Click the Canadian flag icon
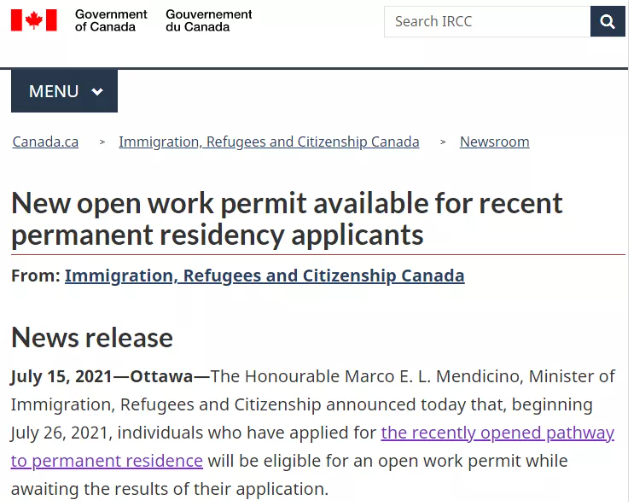The width and height of the screenshot is (629, 502). 34,21
